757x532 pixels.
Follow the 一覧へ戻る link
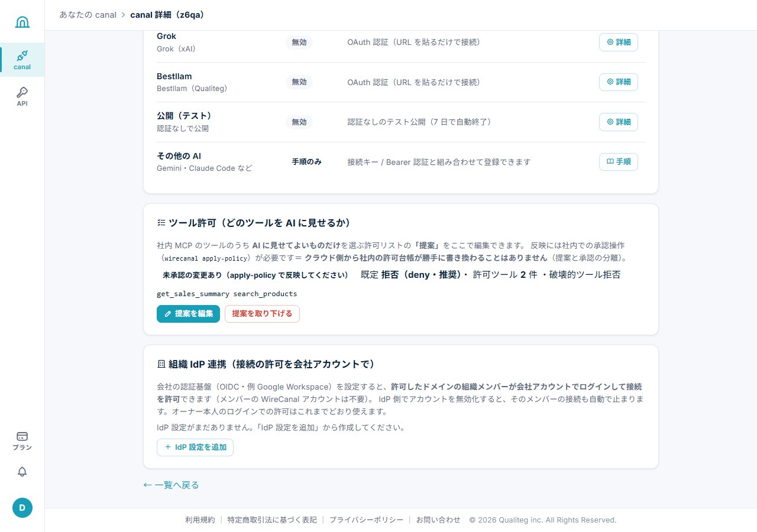tap(172, 485)
